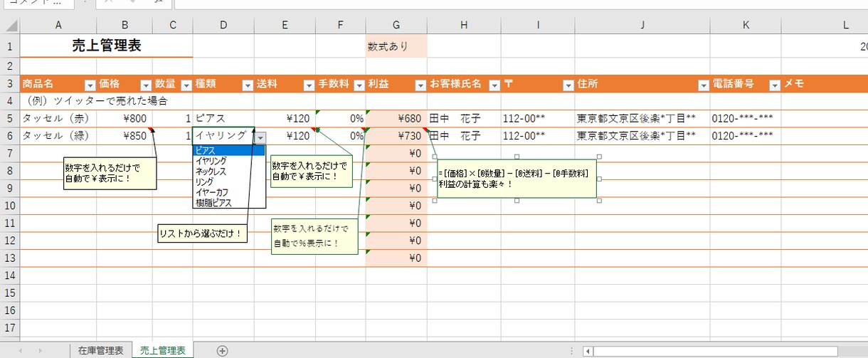Select row 5 header
The image size is (868, 358).
10,118
